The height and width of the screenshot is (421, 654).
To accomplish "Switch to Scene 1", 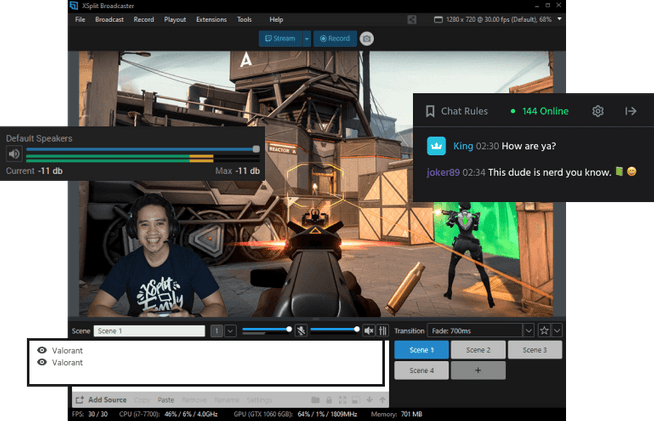I will [x=422, y=350].
